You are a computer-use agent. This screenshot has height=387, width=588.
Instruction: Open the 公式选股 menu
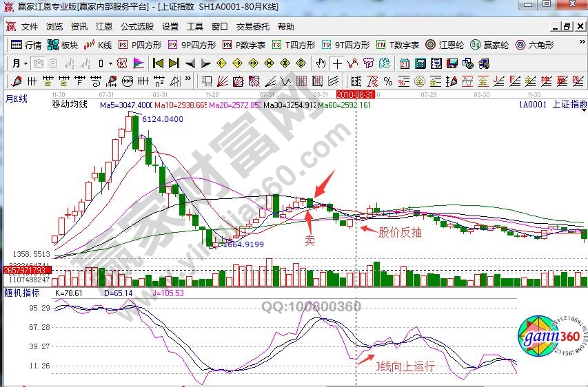[x=137, y=27]
